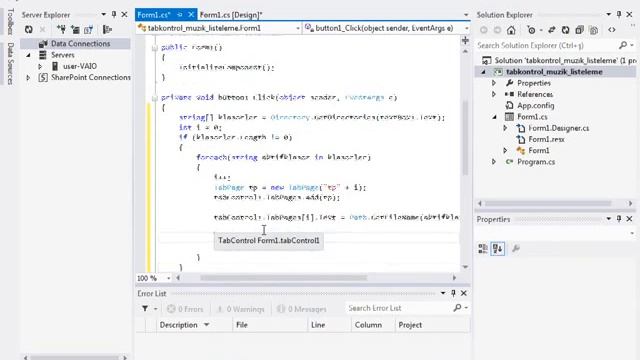640x360 pixels.
Task: Click Solution Explorer horizontal scrollbar
Action: click(548, 203)
